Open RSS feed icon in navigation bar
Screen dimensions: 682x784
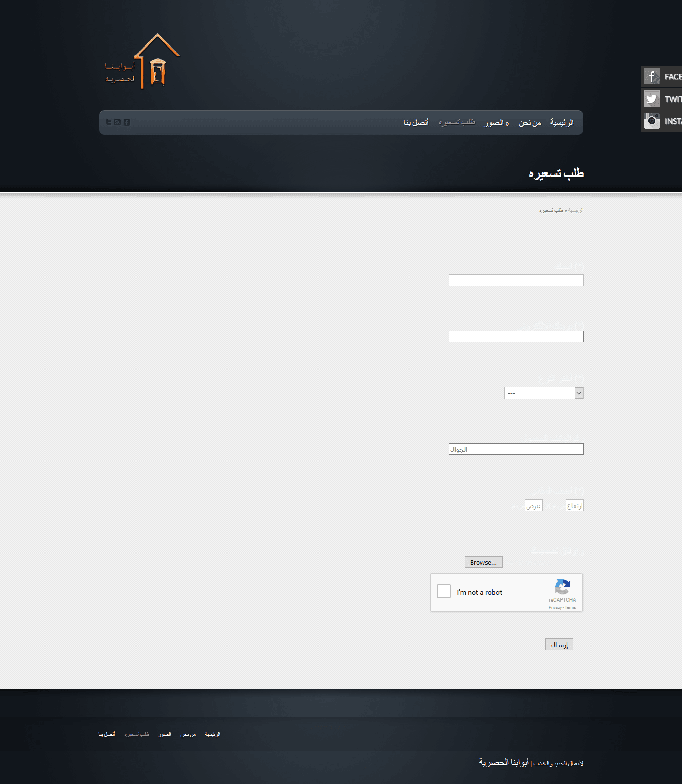tap(118, 122)
